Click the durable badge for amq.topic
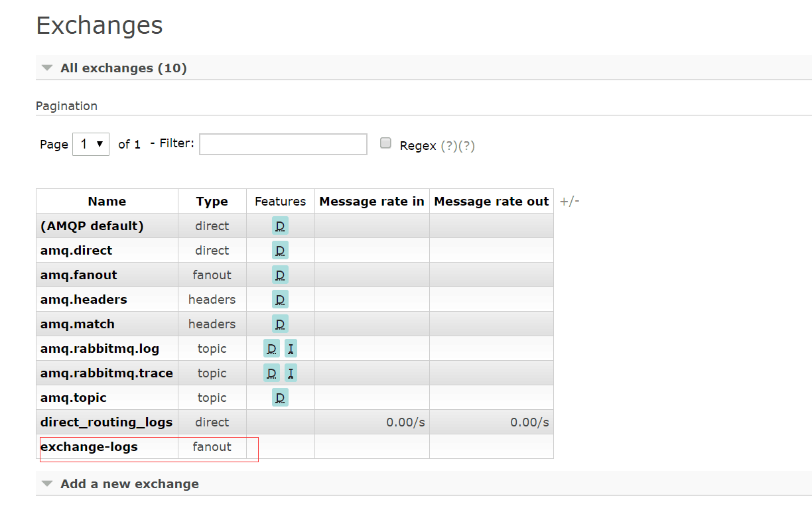 [x=280, y=398]
